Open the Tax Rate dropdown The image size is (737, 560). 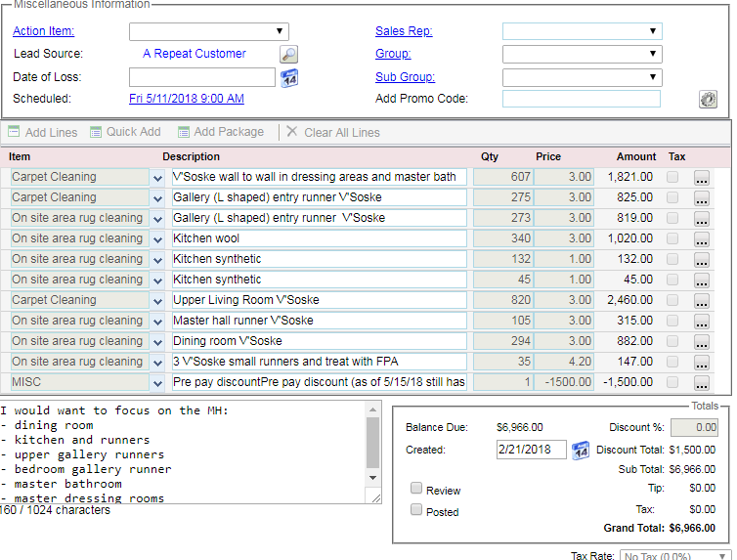pyautogui.click(x=673, y=556)
